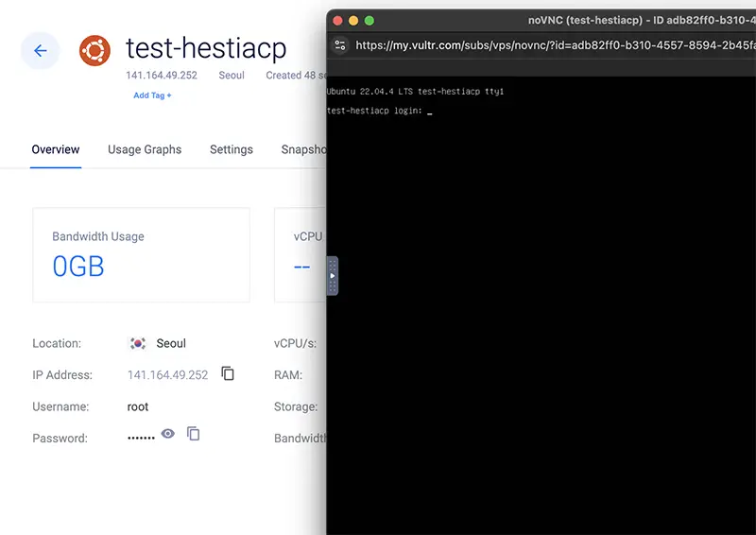Copy the password using clipboard icon
Image resolution: width=756 pixels, height=535 pixels.
click(194, 434)
